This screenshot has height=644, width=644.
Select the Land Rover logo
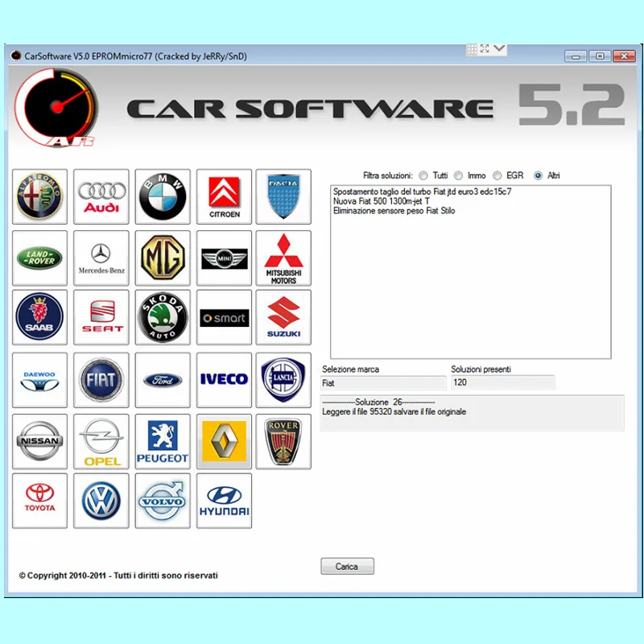point(39,258)
